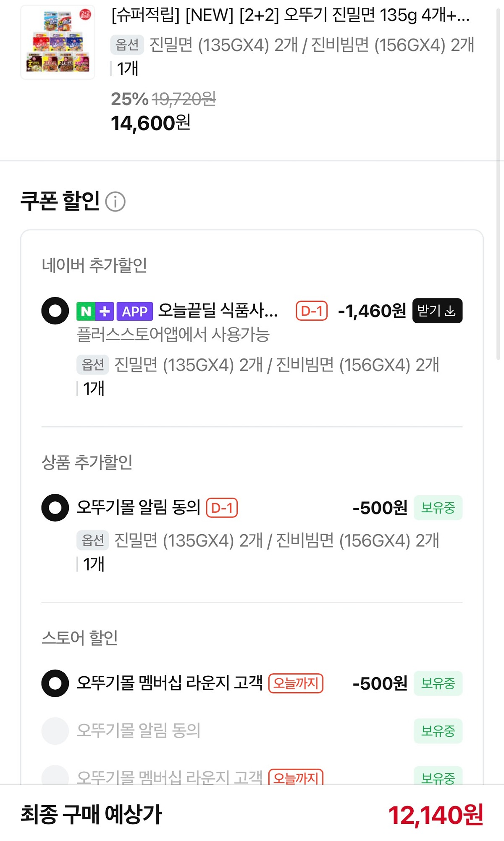Screen dimensions: 504x841
Task: Click 보유중 badge on greyed 알림 동의 row
Action: tap(438, 731)
